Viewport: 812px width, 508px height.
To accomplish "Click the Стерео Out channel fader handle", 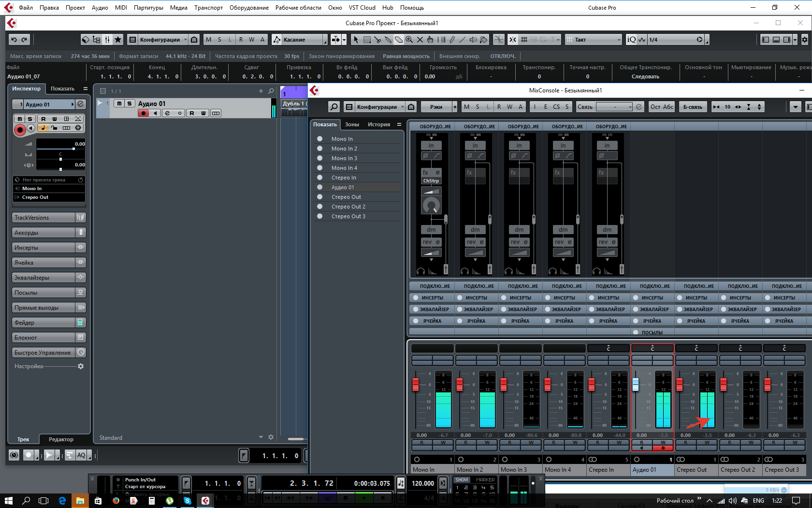I will pyautogui.click(x=680, y=385).
